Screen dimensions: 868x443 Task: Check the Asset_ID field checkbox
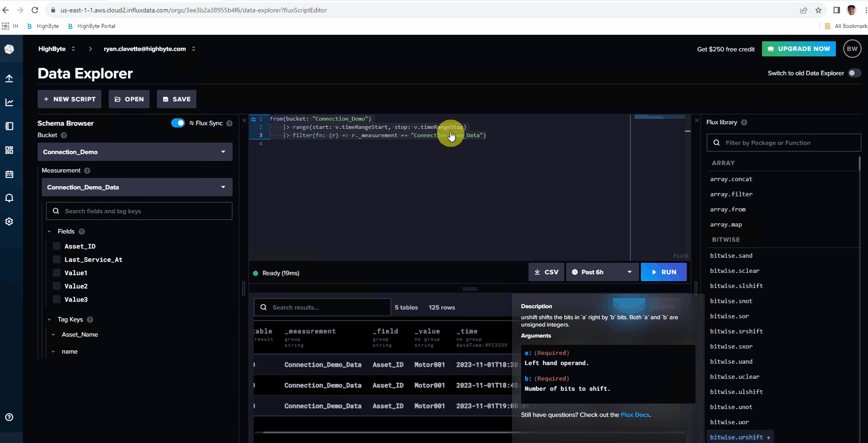click(x=56, y=246)
